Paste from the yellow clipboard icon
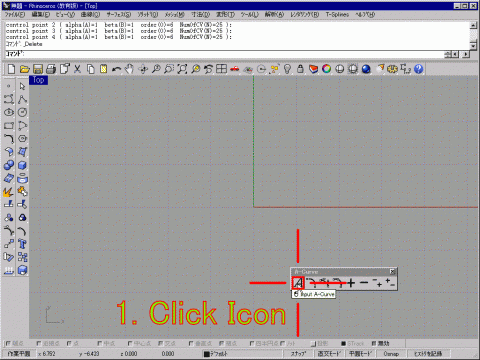The image size is (480, 360). [104, 69]
